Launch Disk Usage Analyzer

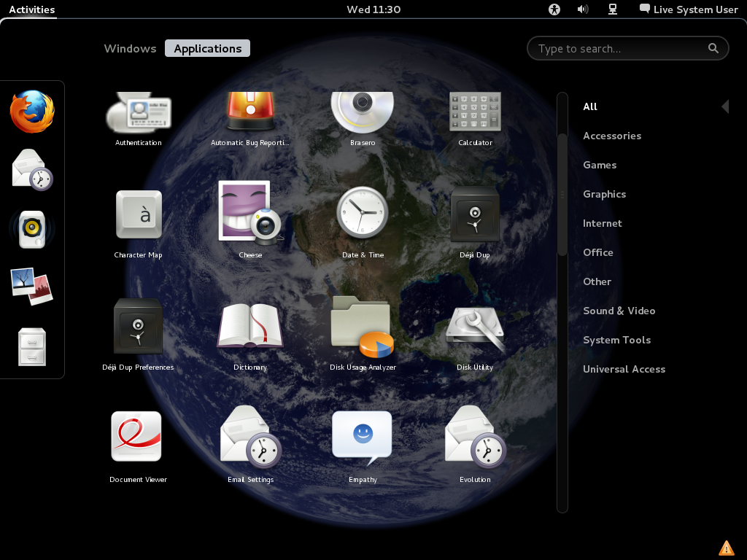(363, 333)
